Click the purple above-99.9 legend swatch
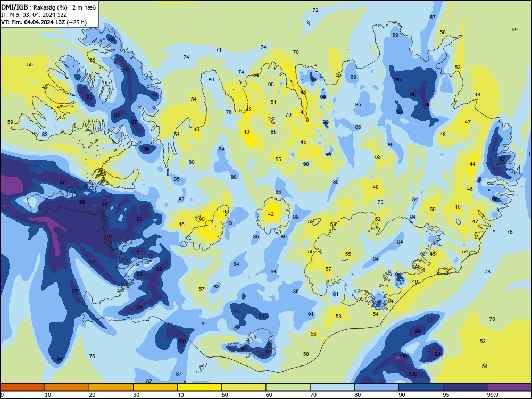The width and height of the screenshot is (532, 399). [x=509, y=387]
